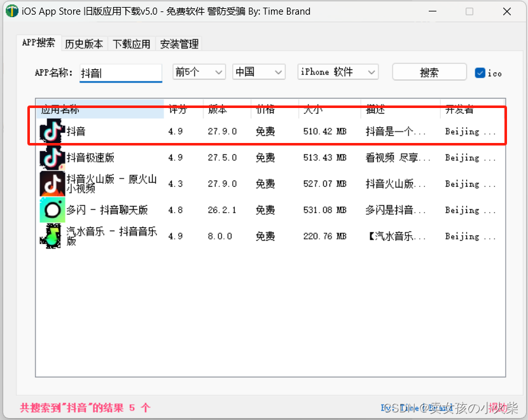Click the 版本 column header
Viewport: 528px width, 420px height.
227,109
